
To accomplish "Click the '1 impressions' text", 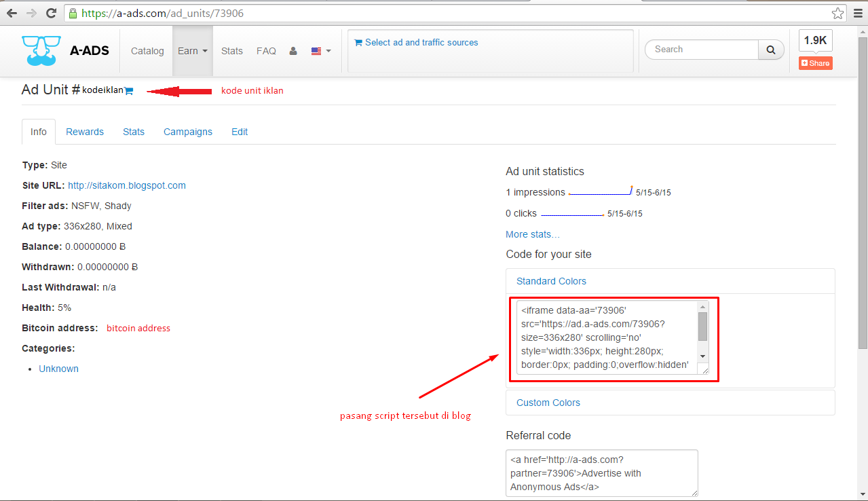I will tap(535, 192).
